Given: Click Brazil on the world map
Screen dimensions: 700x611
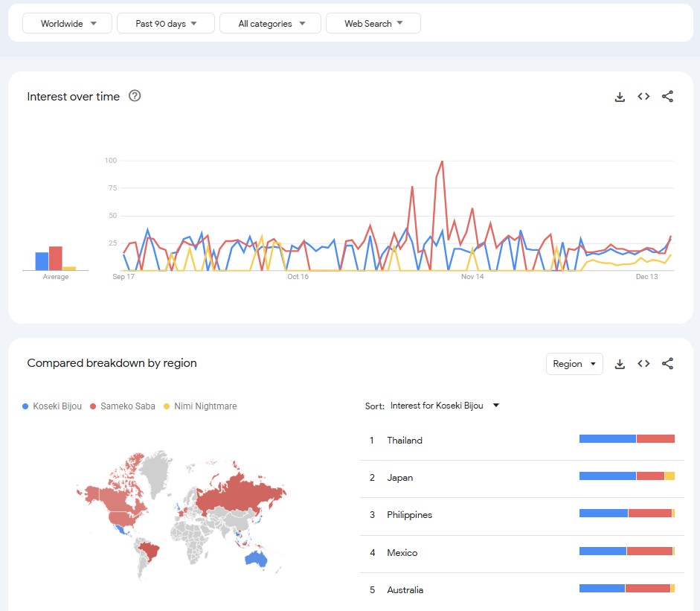Looking at the screenshot, I should click(x=149, y=550).
